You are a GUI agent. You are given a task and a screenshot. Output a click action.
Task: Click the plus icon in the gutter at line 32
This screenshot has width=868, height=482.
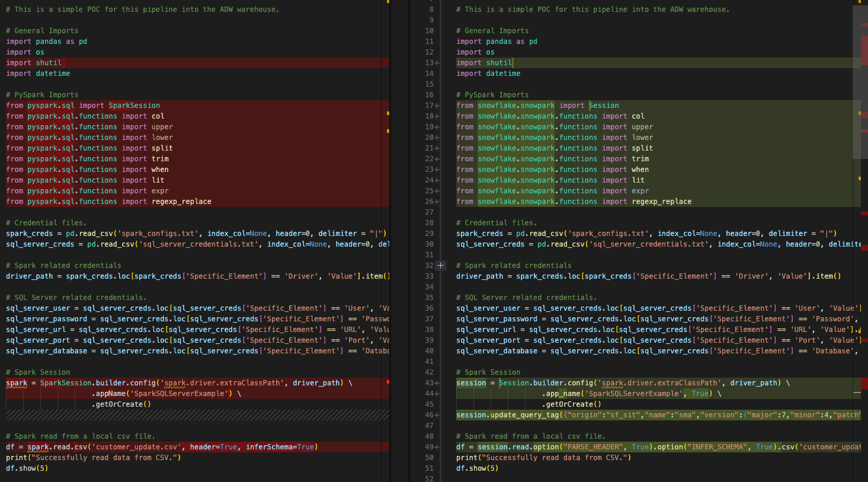pos(441,265)
